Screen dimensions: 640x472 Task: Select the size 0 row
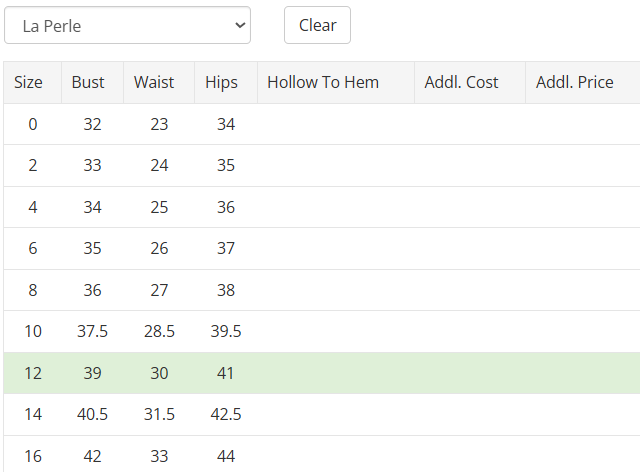[x=322, y=124]
